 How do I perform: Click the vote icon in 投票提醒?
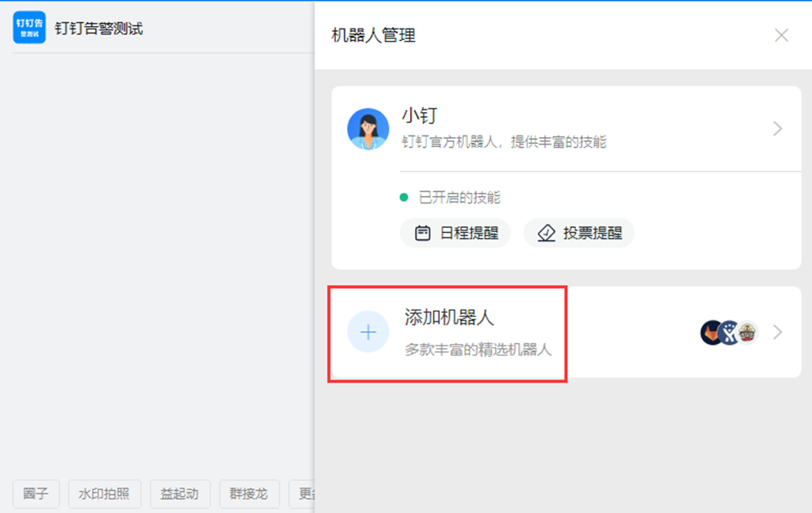546,233
